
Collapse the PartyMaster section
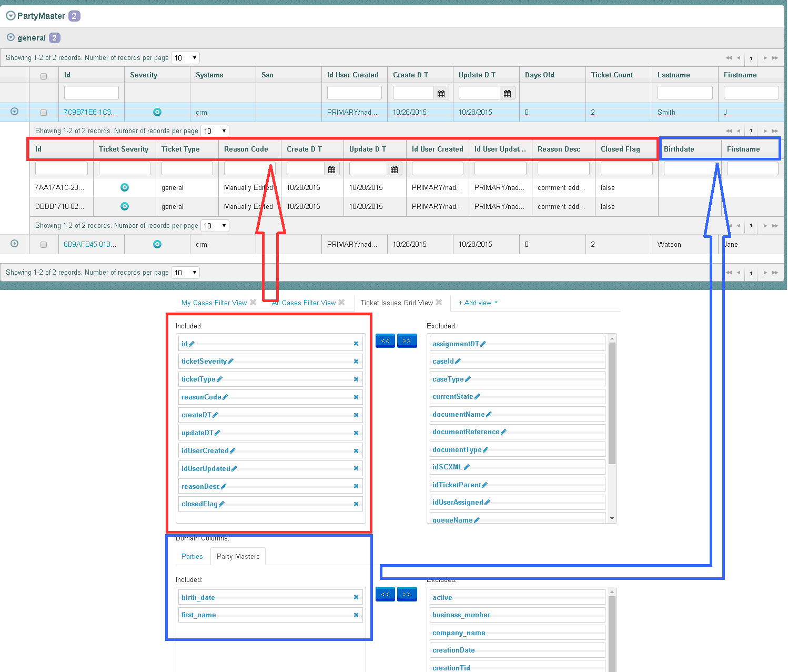11,16
